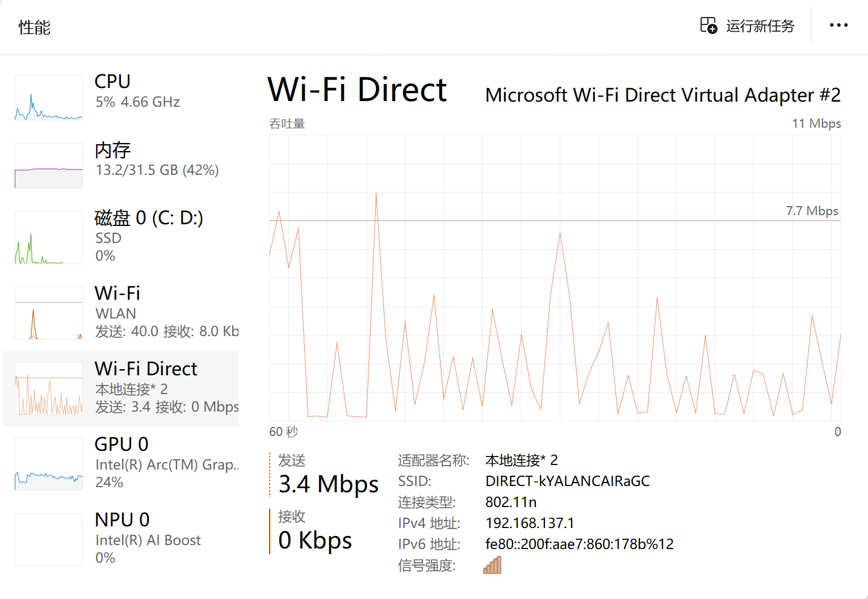Click the Wi-Fi Direct mini graph thumbnail

coord(49,389)
